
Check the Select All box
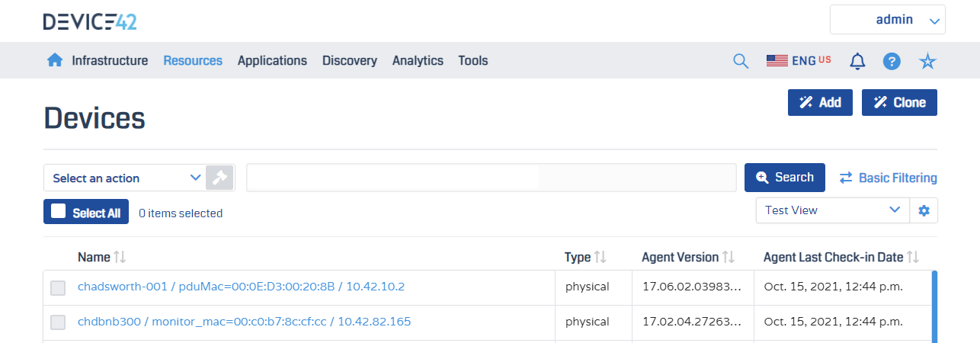pyautogui.click(x=59, y=211)
